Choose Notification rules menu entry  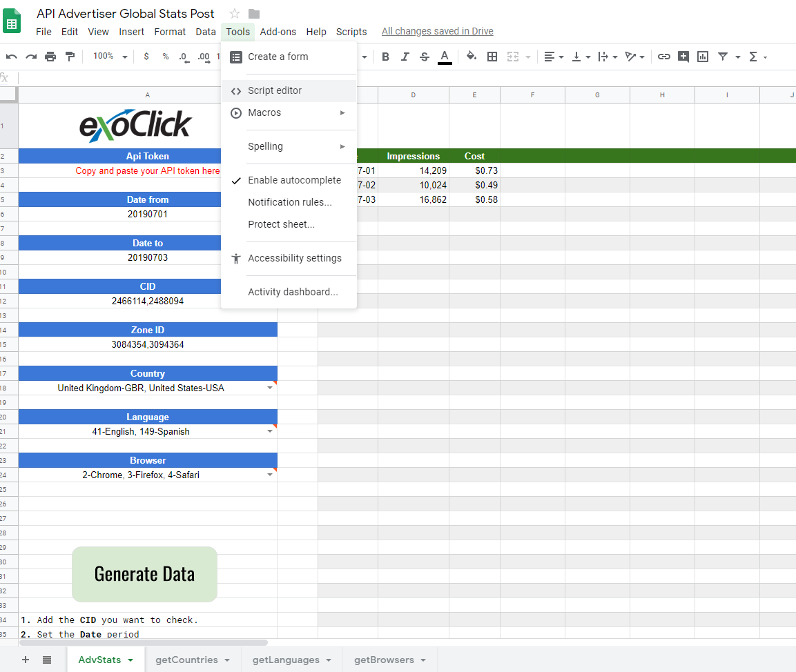coord(289,202)
